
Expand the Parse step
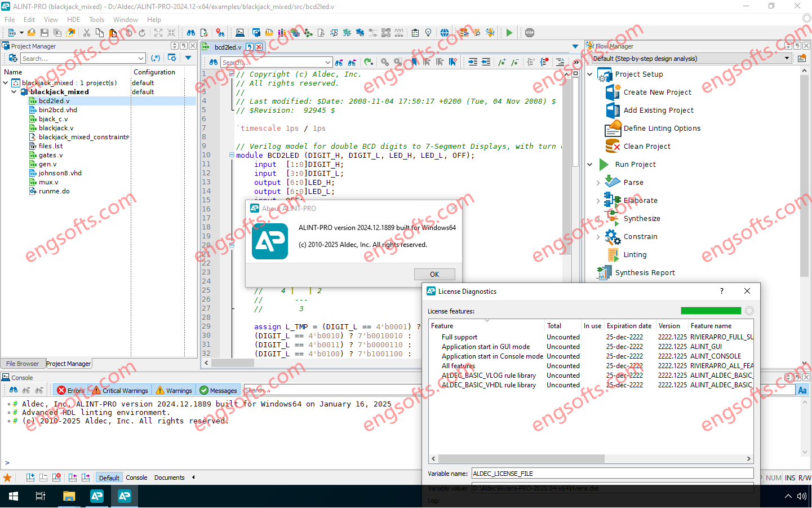598,183
